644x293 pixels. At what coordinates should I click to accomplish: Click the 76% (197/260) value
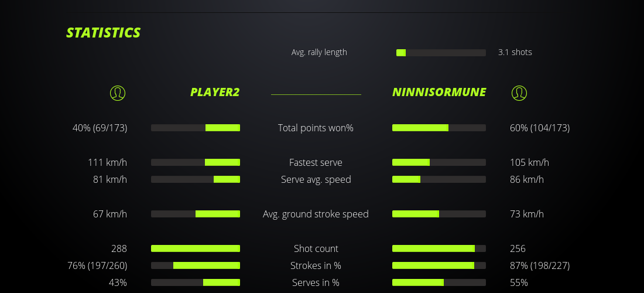coord(97,265)
